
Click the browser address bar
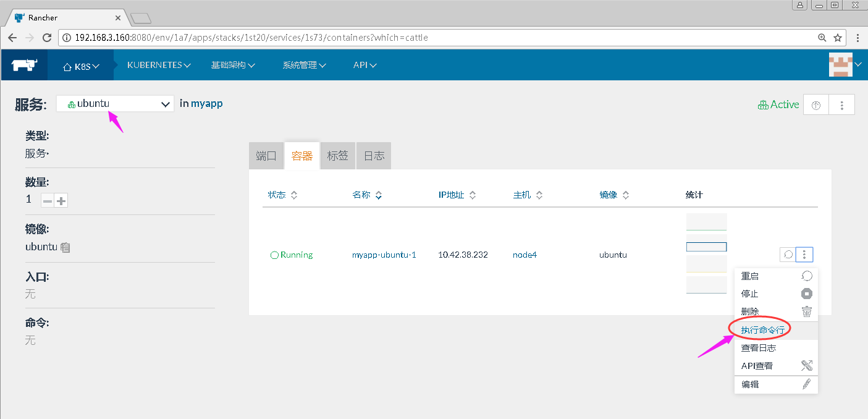[x=432, y=38]
